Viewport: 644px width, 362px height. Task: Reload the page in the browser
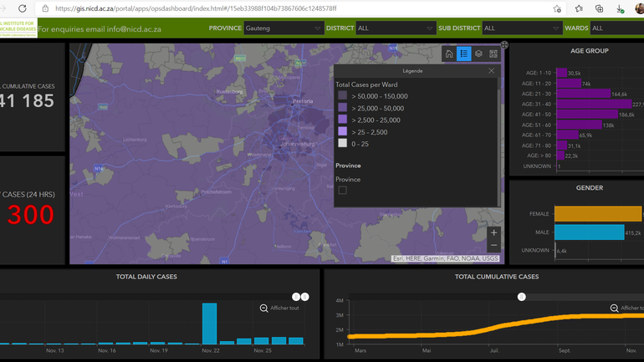[23, 8]
